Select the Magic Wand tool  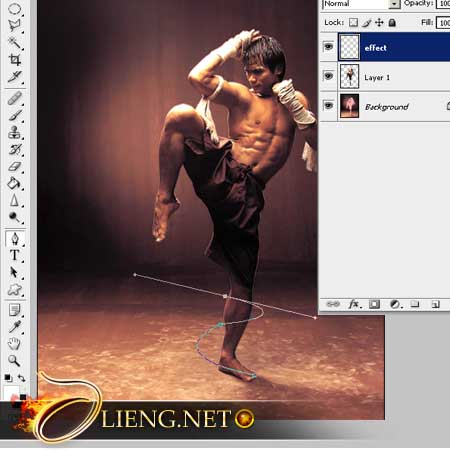(x=15, y=43)
